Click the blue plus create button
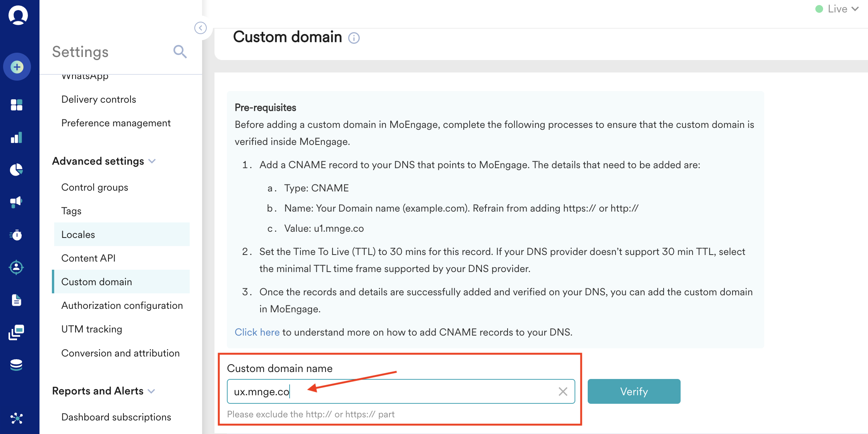Viewport: 868px width, 434px height. [17, 67]
